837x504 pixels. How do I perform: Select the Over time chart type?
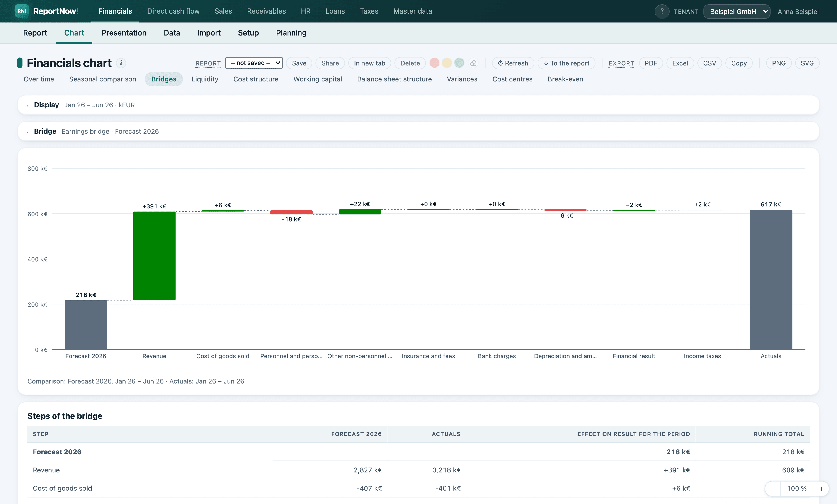39,79
